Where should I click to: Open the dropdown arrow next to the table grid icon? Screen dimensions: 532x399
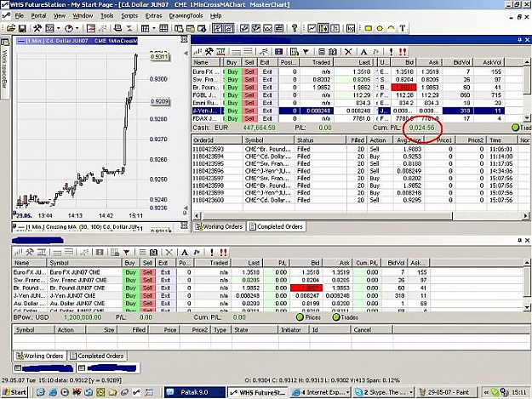click(154, 28)
